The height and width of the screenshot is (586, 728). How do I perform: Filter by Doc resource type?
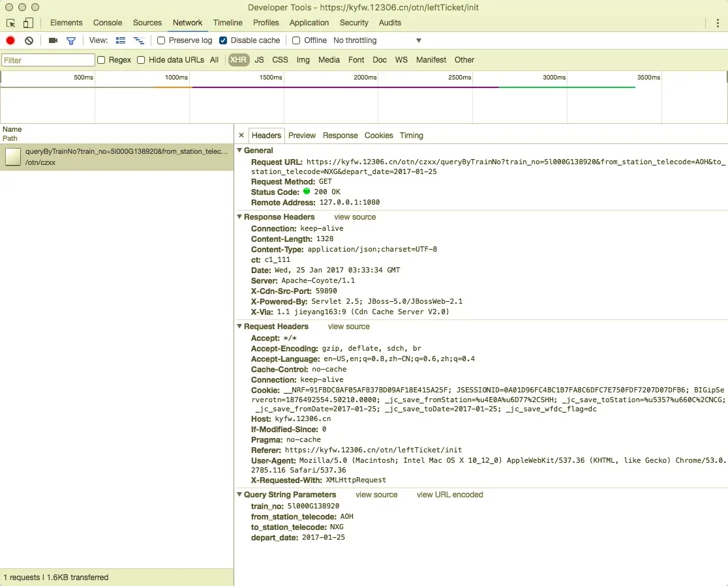click(x=379, y=60)
